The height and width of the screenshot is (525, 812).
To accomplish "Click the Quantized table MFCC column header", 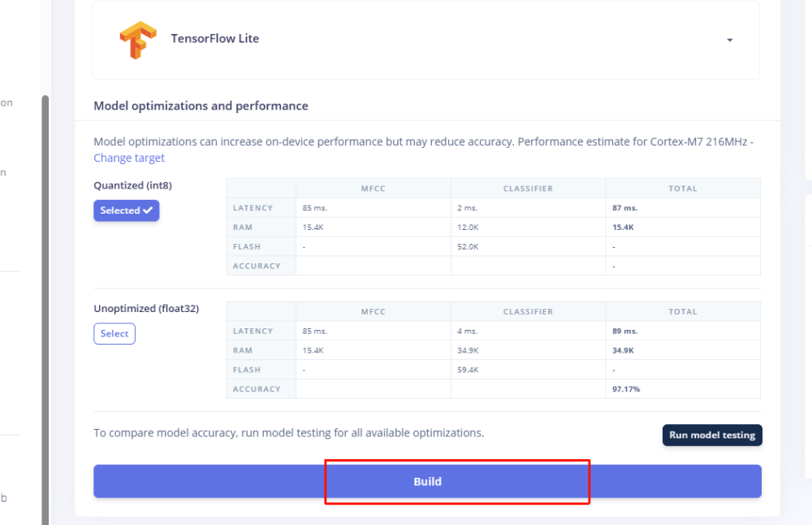I will (x=374, y=189).
